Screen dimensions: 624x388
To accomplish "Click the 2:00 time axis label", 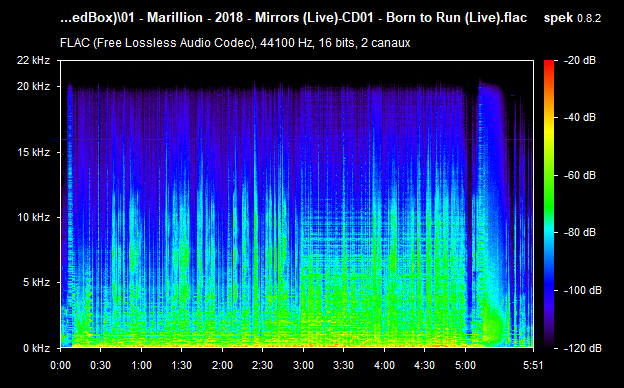I will point(222,365).
